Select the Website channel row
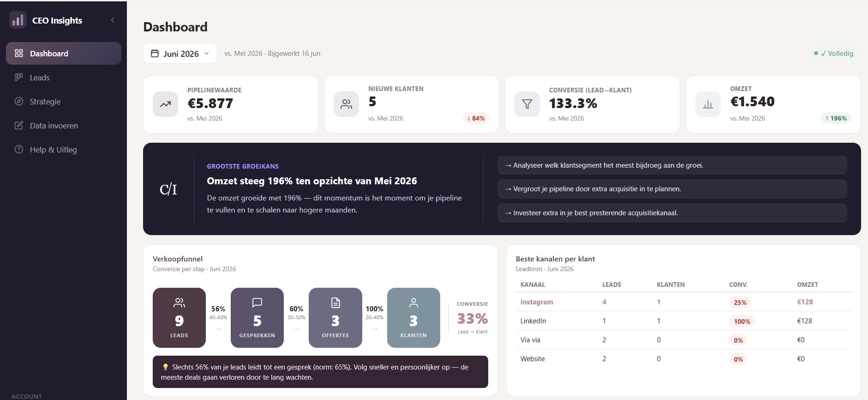868x400 pixels. click(683, 359)
